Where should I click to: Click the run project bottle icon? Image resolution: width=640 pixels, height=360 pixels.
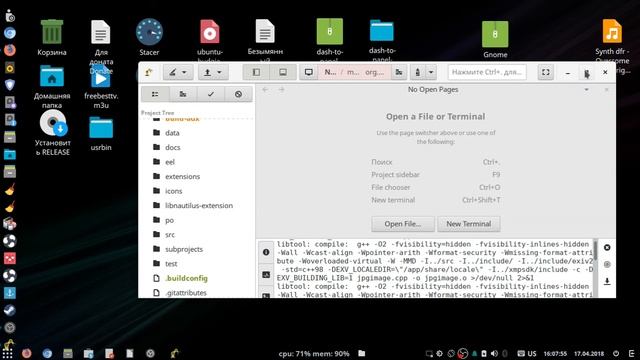(x=417, y=72)
